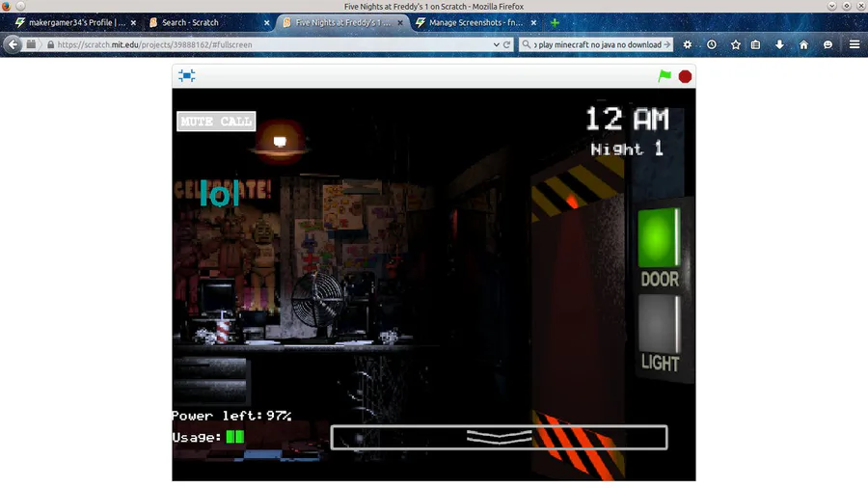868x488 pixels.
Task: Open the gear settings toolbar icon
Action: (x=687, y=44)
